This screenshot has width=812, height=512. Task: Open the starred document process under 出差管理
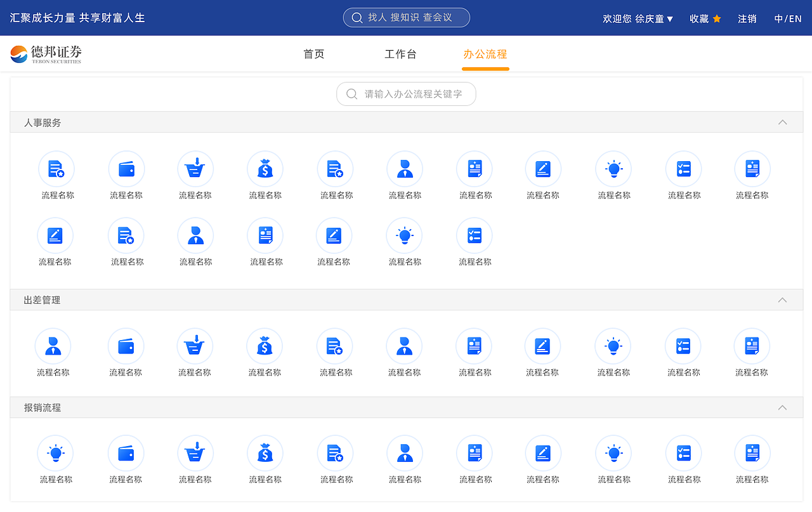click(334, 346)
